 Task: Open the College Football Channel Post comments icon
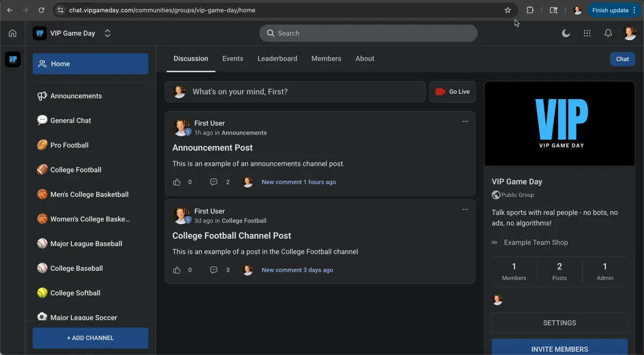pyautogui.click(x=214, y=270)
